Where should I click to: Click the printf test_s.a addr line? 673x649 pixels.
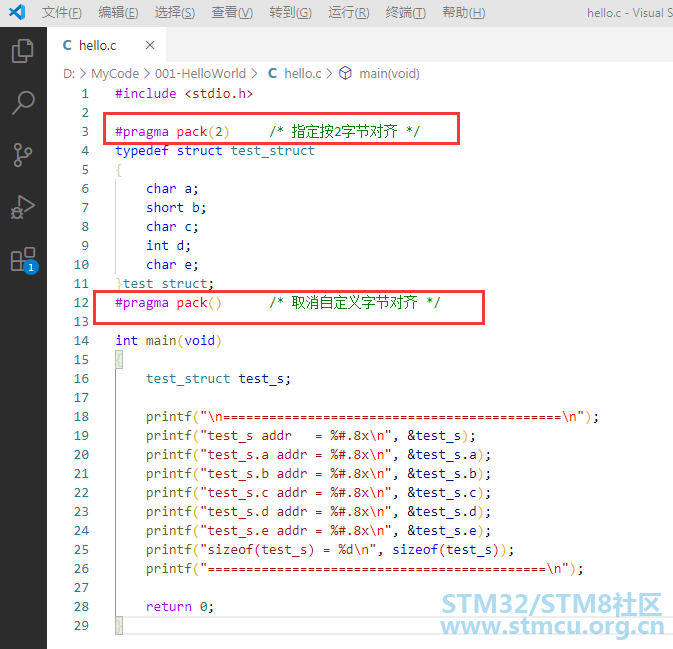318,455
